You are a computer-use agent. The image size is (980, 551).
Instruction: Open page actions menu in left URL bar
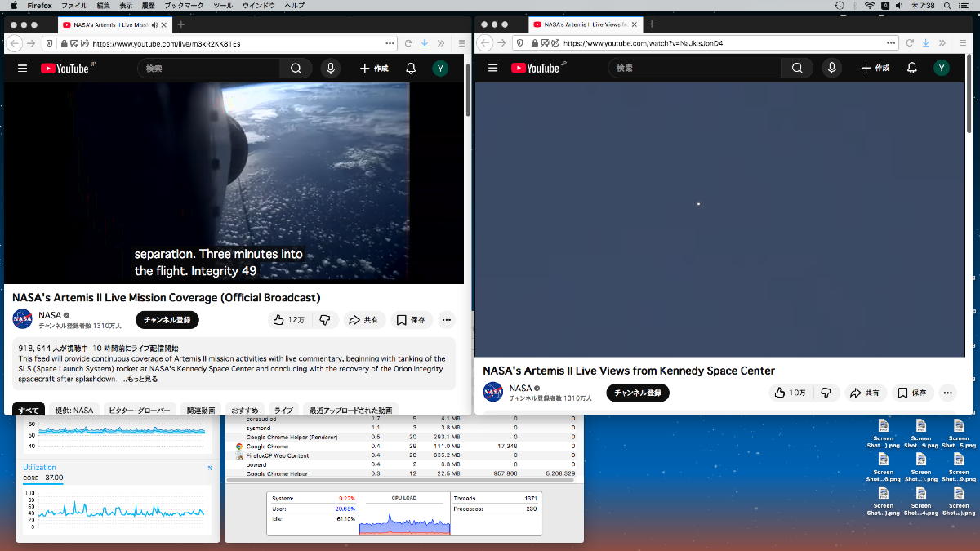389,43
